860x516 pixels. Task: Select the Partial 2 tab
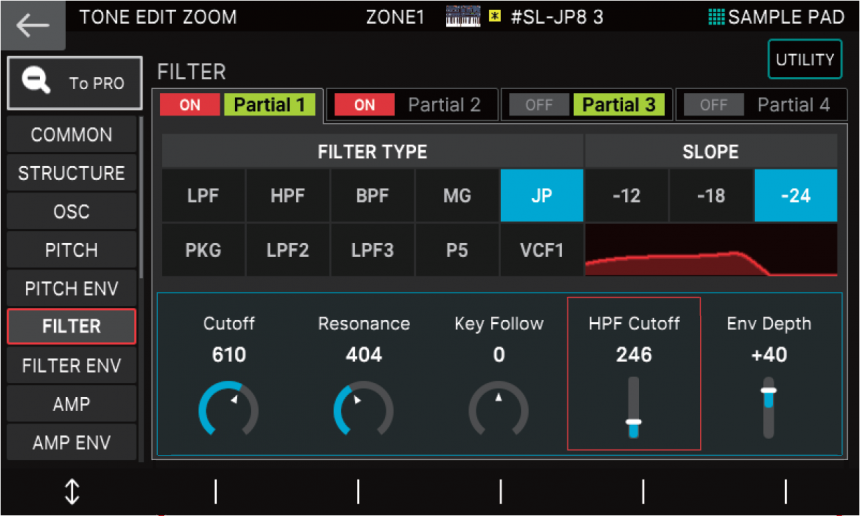(445, 105)
